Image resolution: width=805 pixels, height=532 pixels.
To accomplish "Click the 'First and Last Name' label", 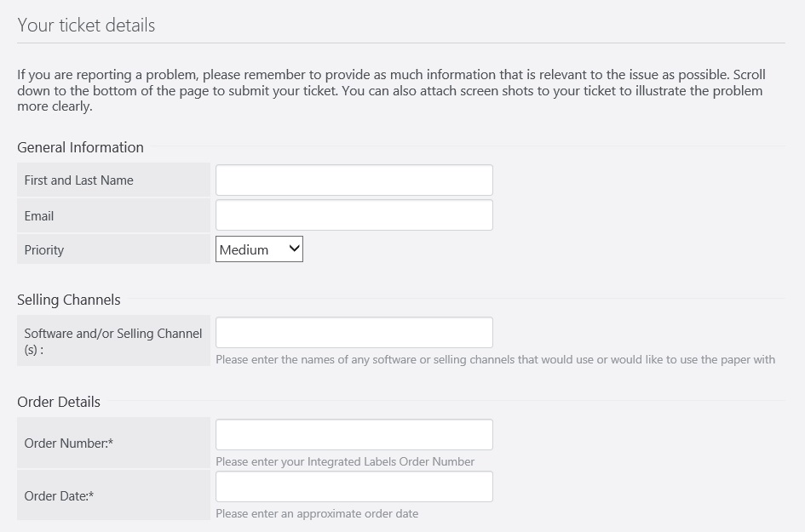I will (78, 180).
